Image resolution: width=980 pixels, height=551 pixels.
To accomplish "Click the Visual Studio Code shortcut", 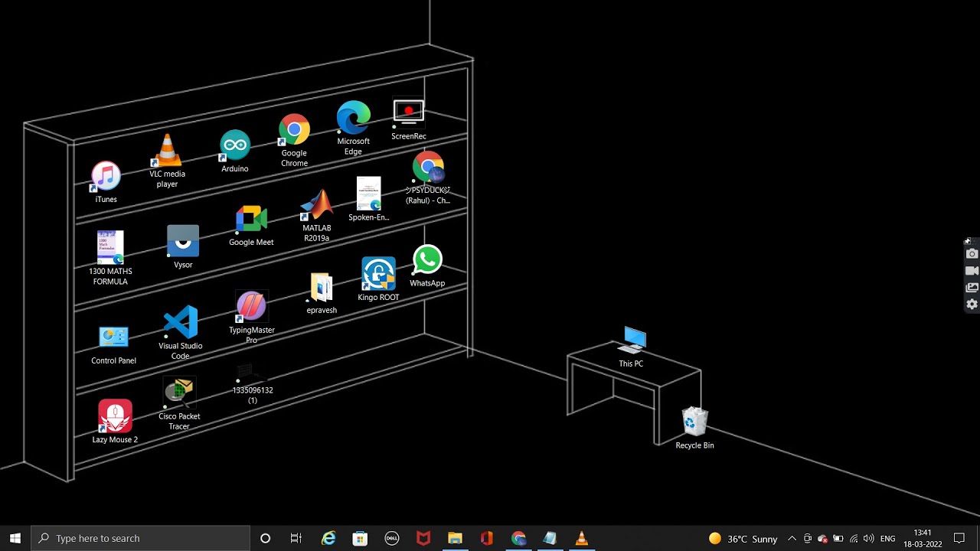I will coord(180,333).
